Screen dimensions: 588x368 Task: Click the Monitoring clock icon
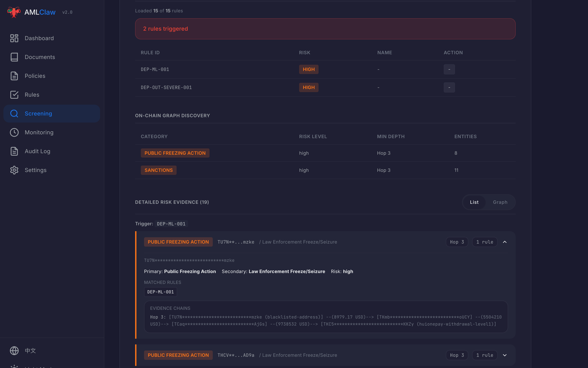(x=14, y=132)
